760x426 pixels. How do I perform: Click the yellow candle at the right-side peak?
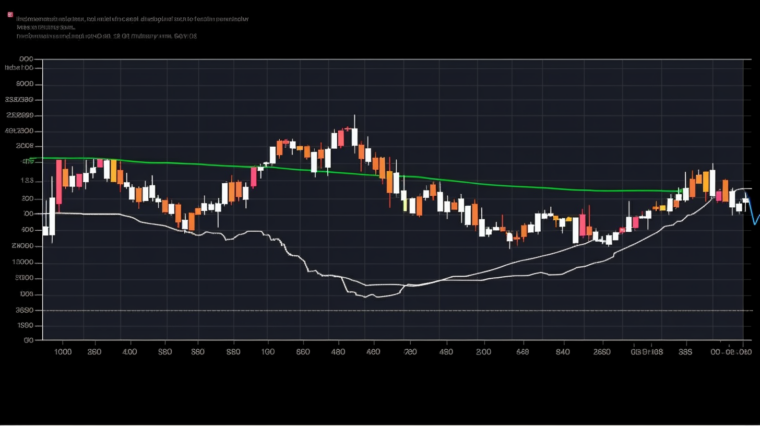click(707, 181)
